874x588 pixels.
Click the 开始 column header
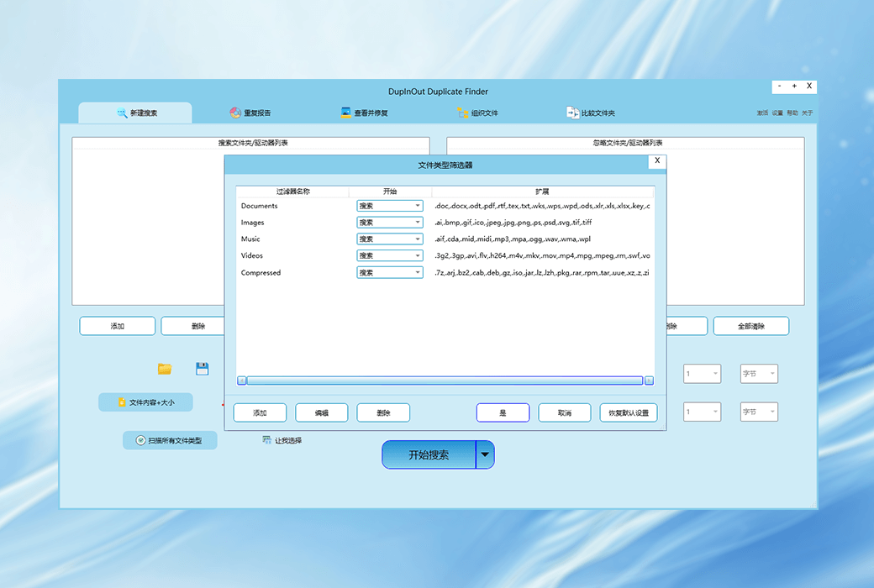(390, 192)
